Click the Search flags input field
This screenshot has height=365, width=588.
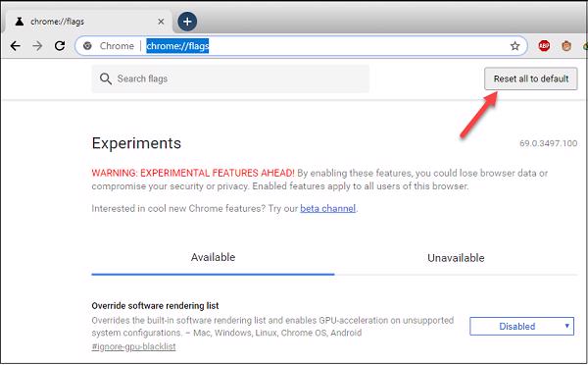230,78
